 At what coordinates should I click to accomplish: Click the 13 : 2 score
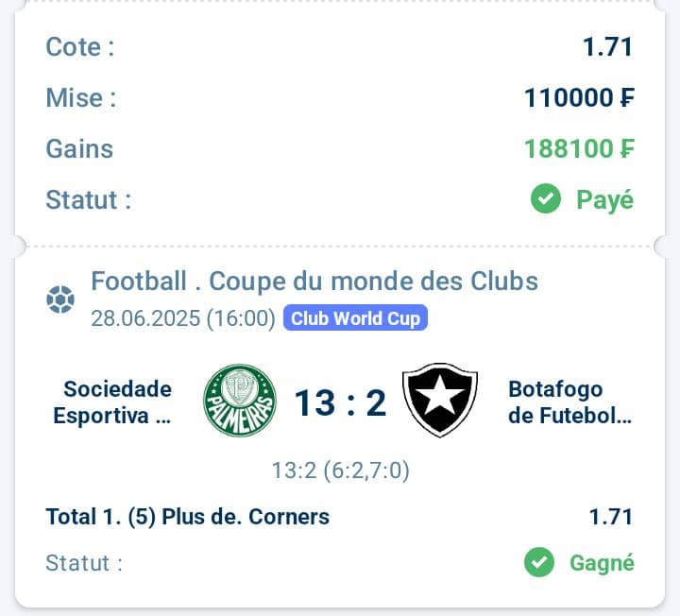point(340,403)
